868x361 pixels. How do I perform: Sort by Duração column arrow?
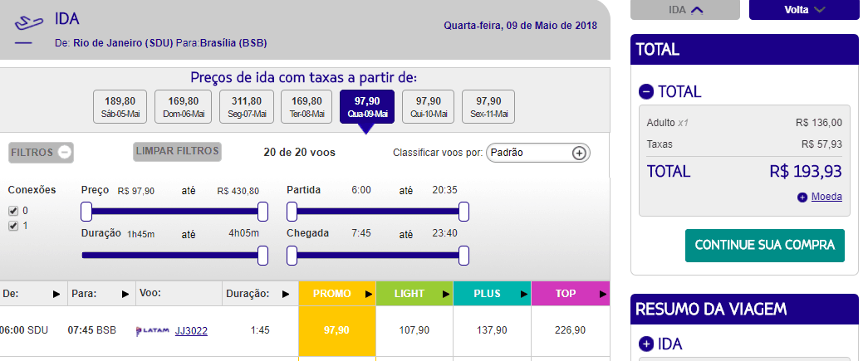click(286, 294)
